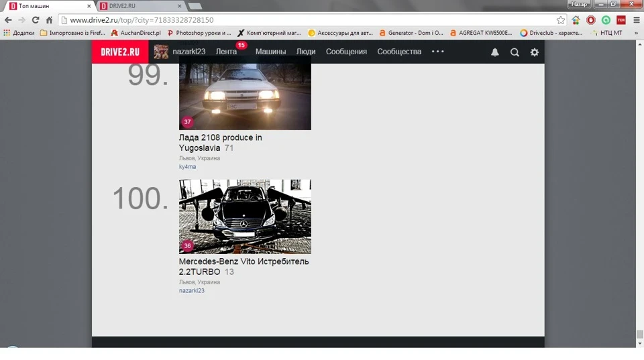This screenshot has width=644, height=360.
Task: Open Mercedes-Benz Vito Истребитель title
Action: point(244,266)
